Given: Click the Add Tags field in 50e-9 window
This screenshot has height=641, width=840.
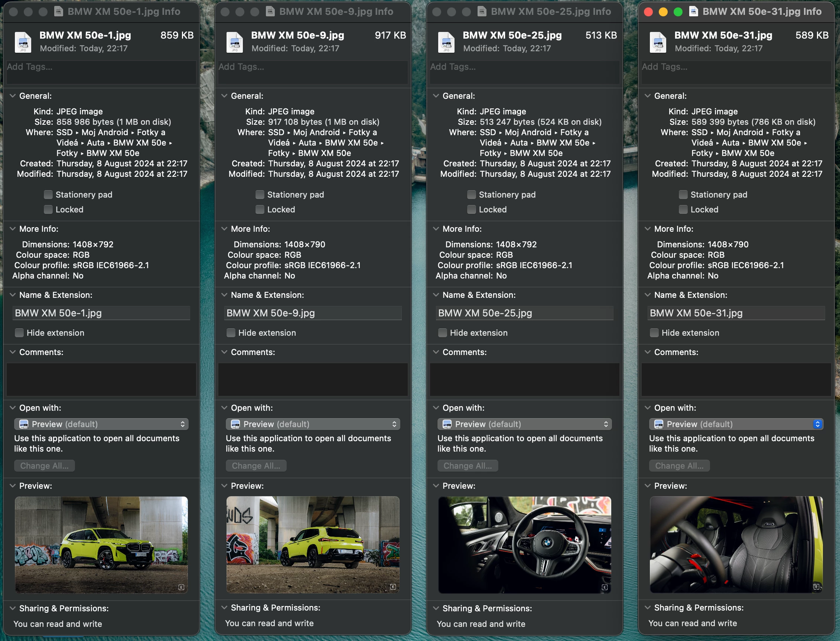Looking at the screenshot, I should (312, 72).
